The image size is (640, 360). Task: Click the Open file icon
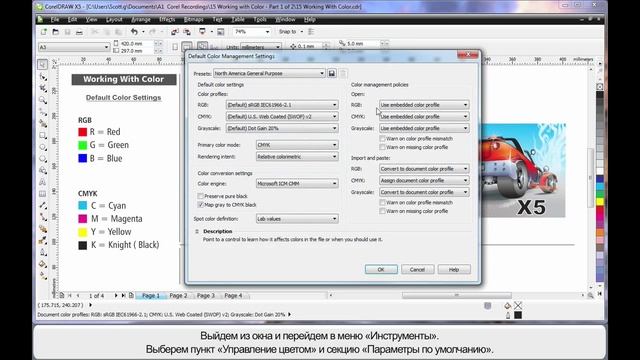56,32
